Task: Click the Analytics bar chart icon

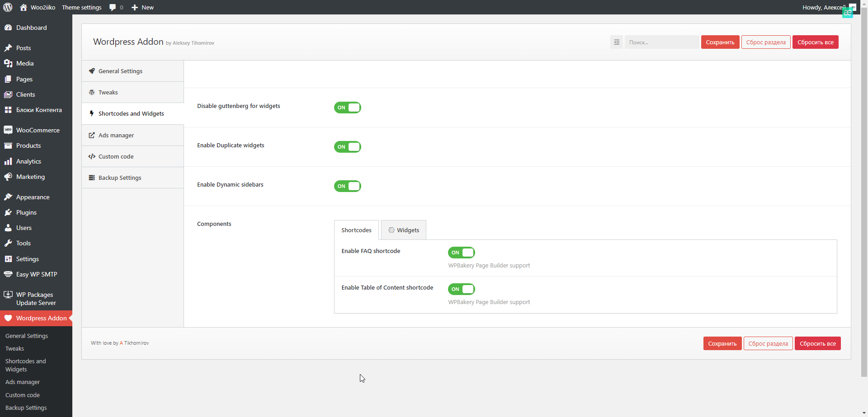Action: click(8, 161)
